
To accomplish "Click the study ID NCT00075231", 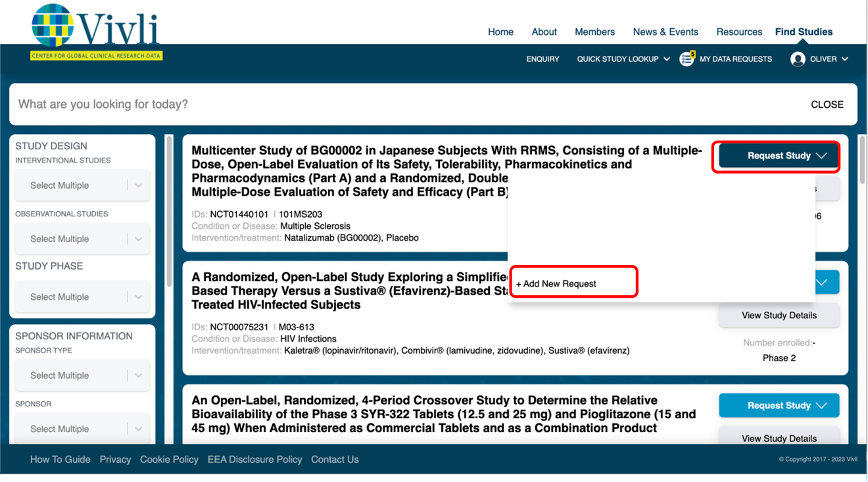I will (239, 327).
